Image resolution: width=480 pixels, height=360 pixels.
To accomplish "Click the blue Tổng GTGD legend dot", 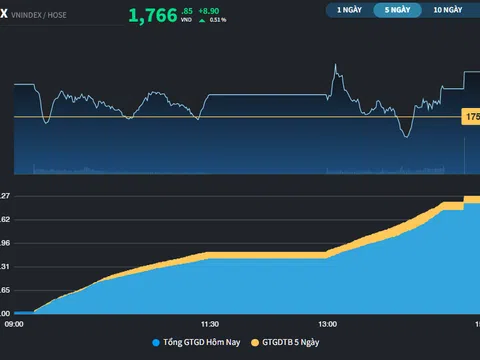I will [156, 343].
